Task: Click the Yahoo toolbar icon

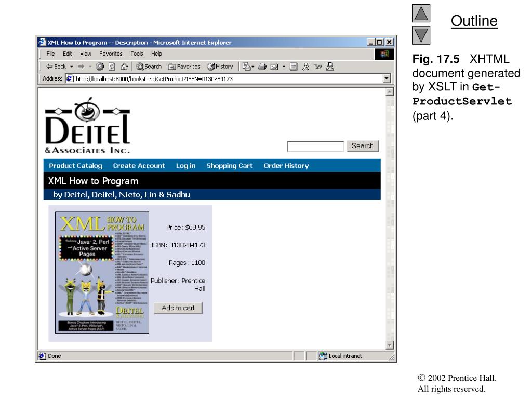Action: (317, 66)
